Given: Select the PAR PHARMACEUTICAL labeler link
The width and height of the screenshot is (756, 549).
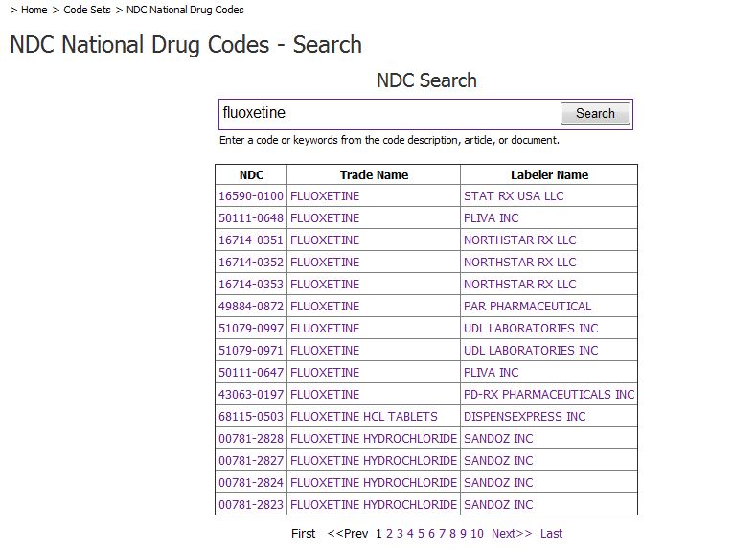Looking at the screenshot, I should pyautogui.click(x=527, y=307).
